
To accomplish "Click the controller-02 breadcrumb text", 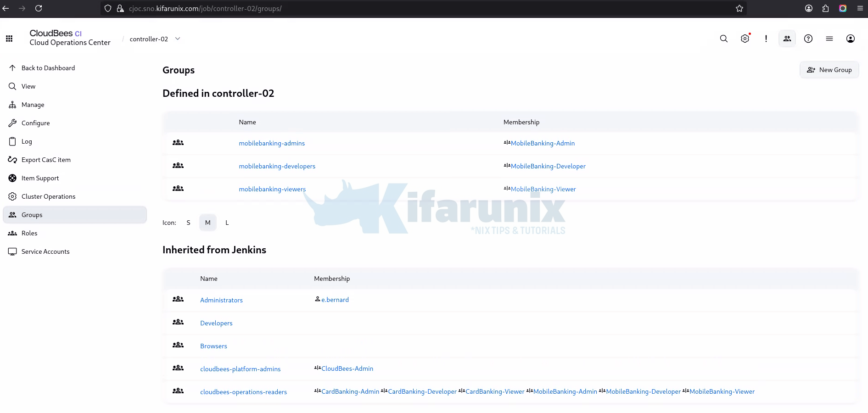I will [x=149, y=39].
